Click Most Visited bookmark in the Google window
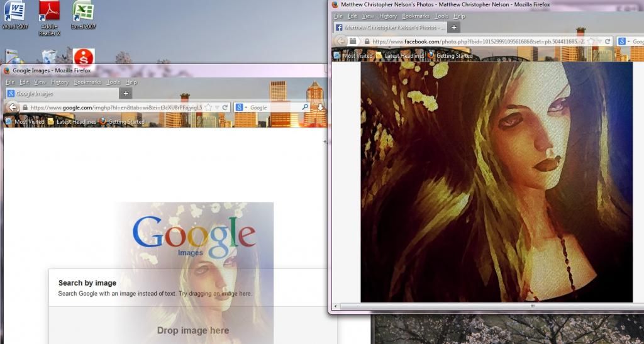The image size is (644, 344). (x=25, y=121)
